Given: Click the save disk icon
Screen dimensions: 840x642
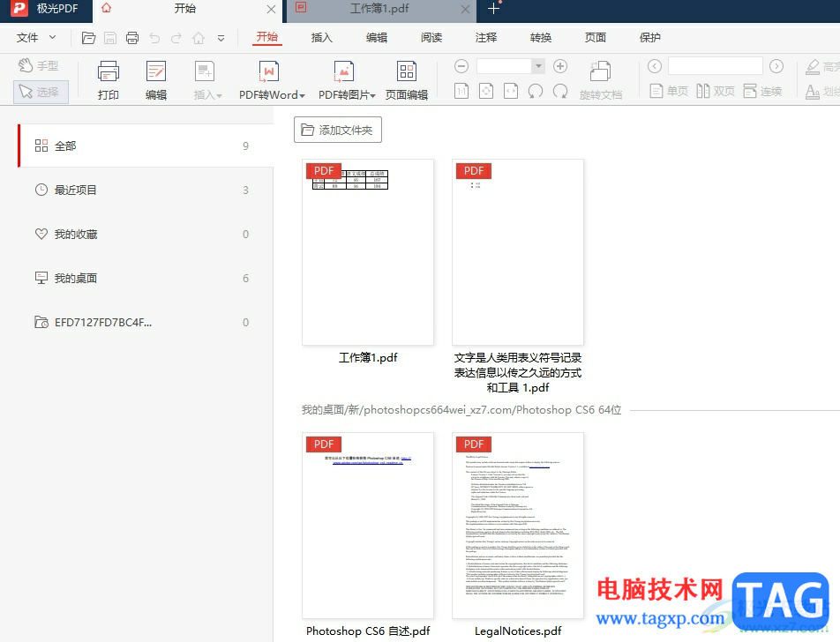Looking at the screenshot, I should 110,38.
